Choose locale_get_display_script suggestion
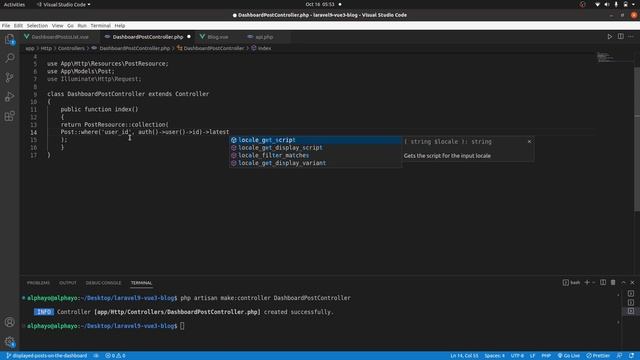640x360 pixels. point(315,148)
